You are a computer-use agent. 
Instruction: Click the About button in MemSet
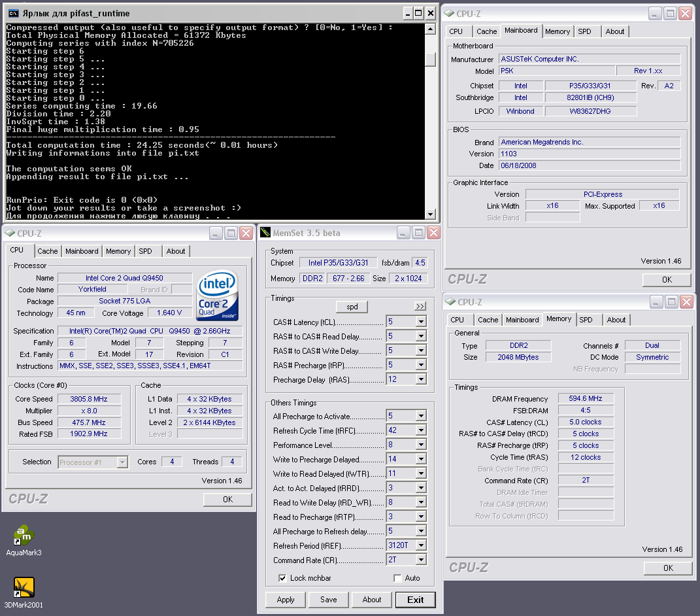[x=371, y=600]
